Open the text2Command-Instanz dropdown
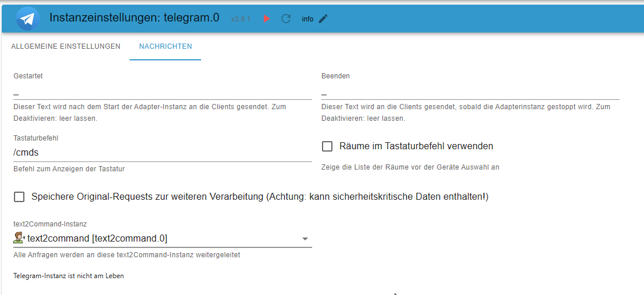This screenshot has height=295, width=644. point(163,238)
